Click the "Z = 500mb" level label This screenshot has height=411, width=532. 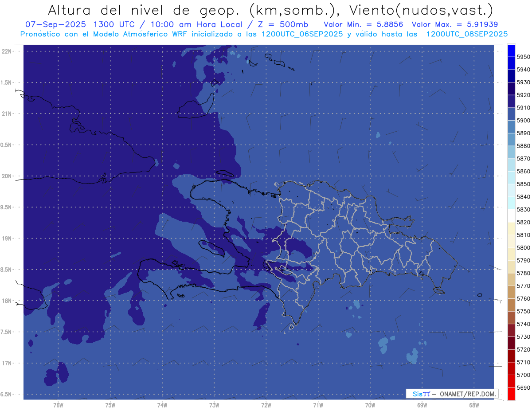283,24
